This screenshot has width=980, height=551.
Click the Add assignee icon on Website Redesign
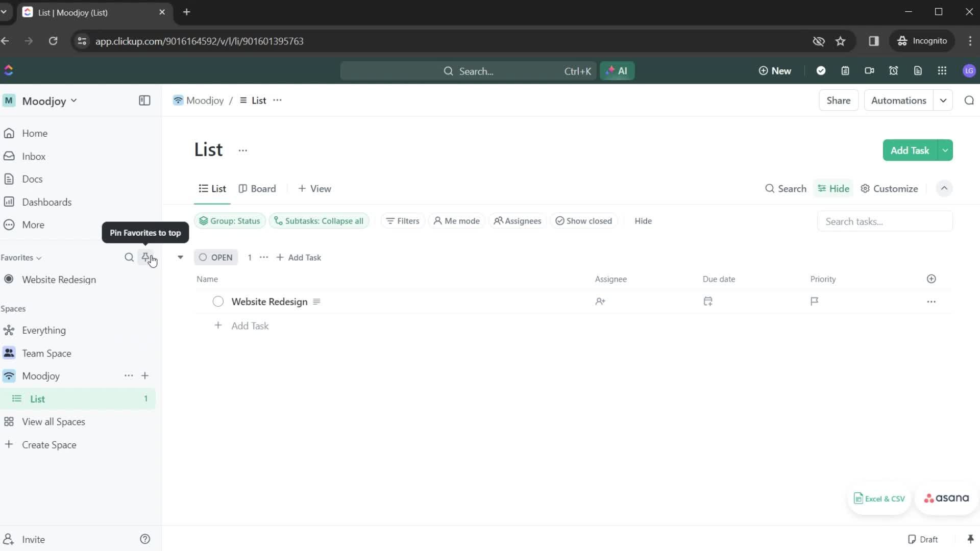pyautogui.click(x=601, y=302)
